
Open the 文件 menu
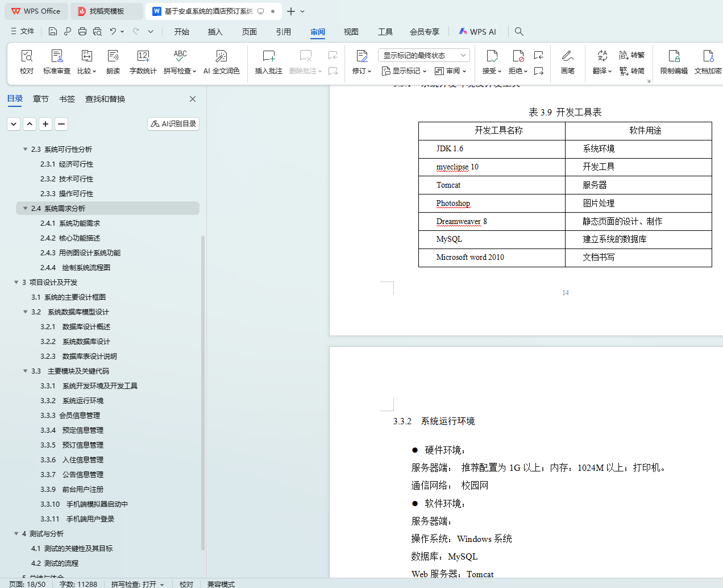pos(23,31)
